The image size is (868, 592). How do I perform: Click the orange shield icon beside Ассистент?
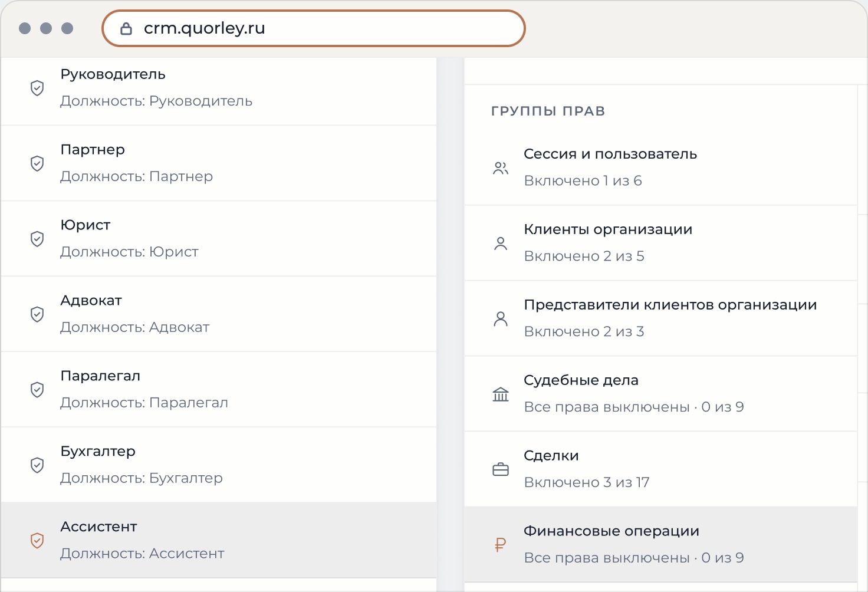pos(37,541)
